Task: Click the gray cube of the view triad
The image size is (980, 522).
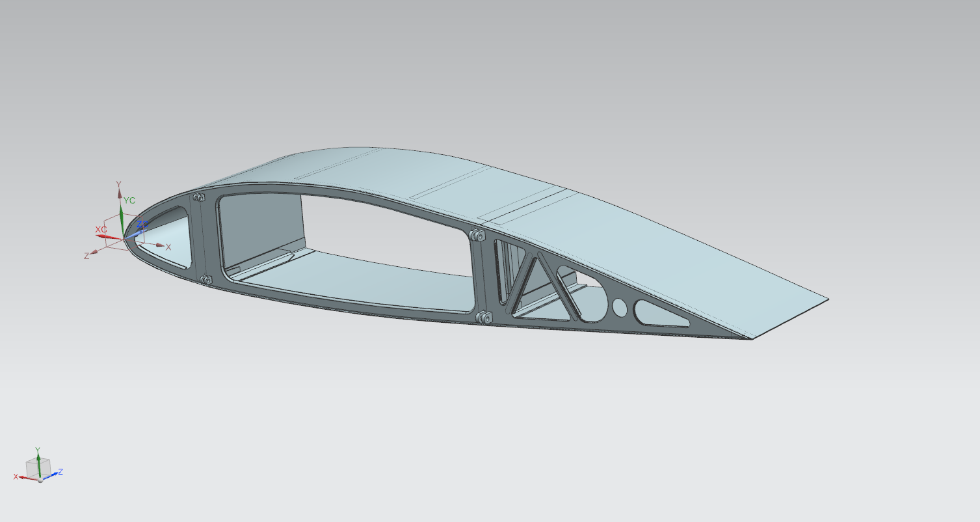Action: [38, 468]
